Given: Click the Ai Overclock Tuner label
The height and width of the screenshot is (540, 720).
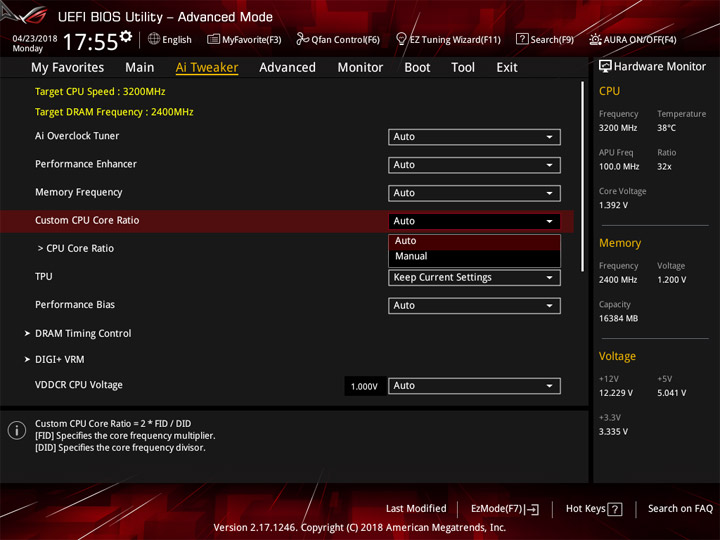Looking at the screenshot, I should (x=77, y=136).
